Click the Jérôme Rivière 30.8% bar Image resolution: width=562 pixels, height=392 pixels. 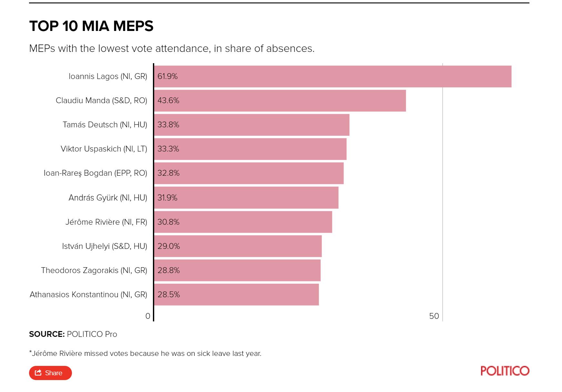click(243, 222)
